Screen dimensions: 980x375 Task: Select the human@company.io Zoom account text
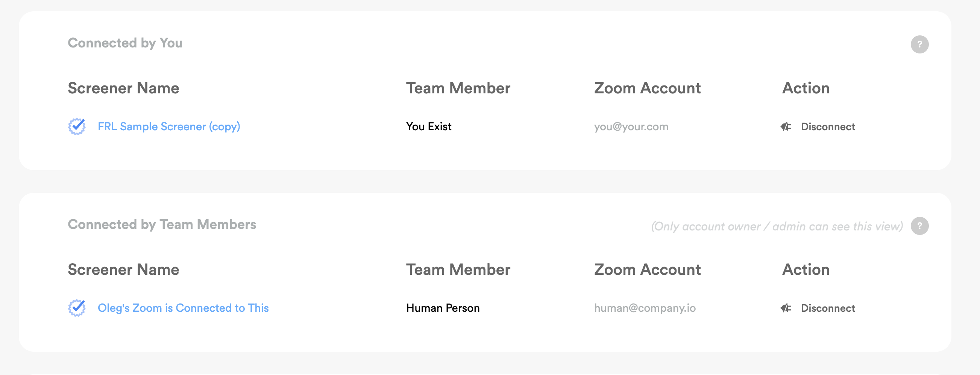(x=645, y=308)
